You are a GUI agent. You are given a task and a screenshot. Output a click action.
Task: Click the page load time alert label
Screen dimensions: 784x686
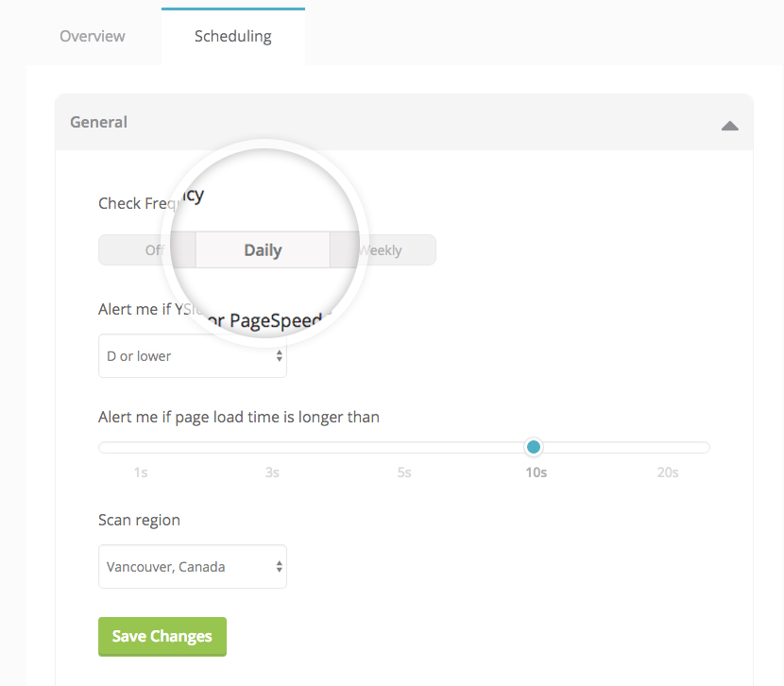tap(238, 417)
